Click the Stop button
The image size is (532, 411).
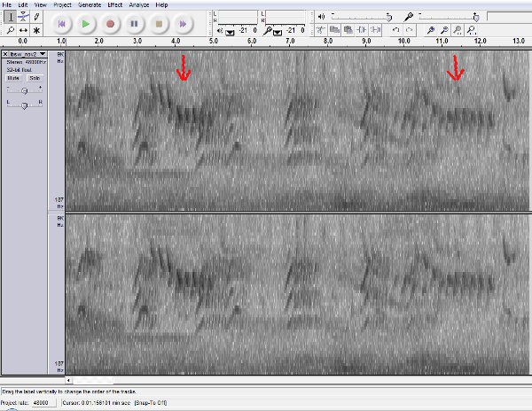click(158, 23)
